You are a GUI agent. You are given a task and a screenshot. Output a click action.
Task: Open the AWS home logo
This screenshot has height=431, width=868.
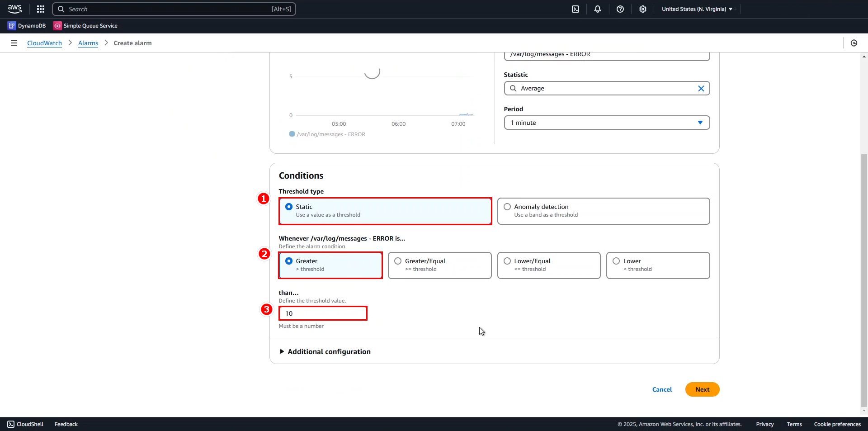[x=14, y=9]
